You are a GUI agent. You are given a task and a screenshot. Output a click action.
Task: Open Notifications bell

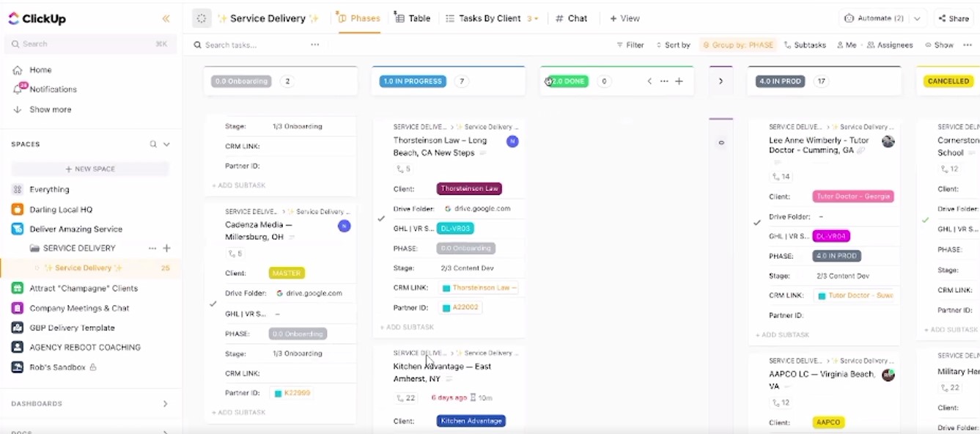pyautogui.click(x=18, y=89)
